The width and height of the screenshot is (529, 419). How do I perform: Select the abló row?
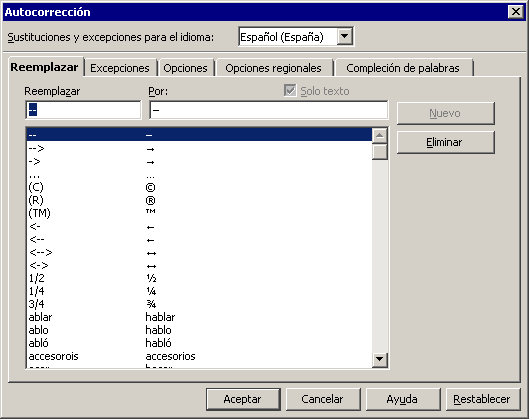[199, 343]
